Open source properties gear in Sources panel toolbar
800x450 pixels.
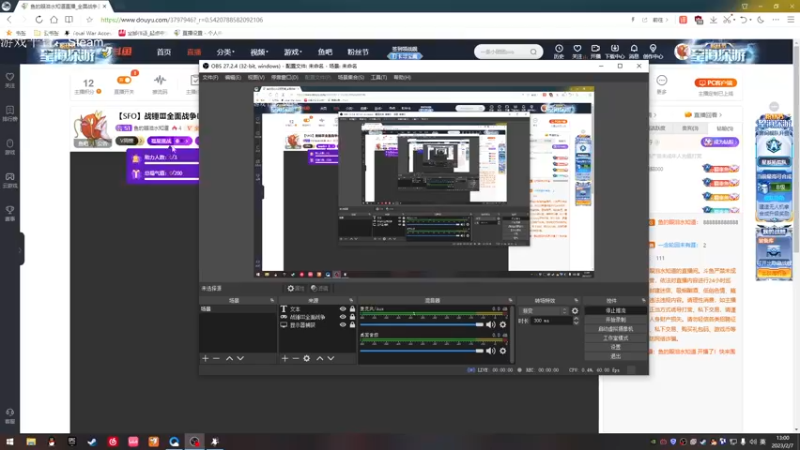click(307, 359)
